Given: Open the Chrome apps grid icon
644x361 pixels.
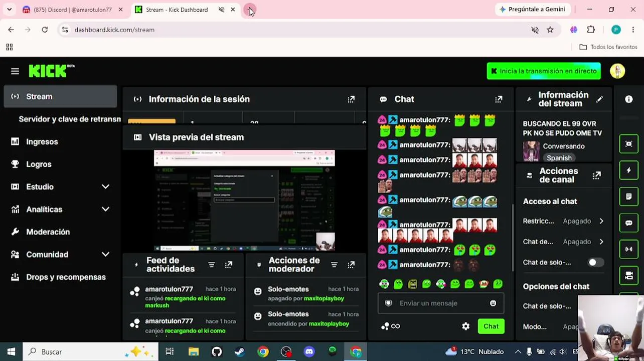Looking at the screenshot, I should click(x=9, y=47).
